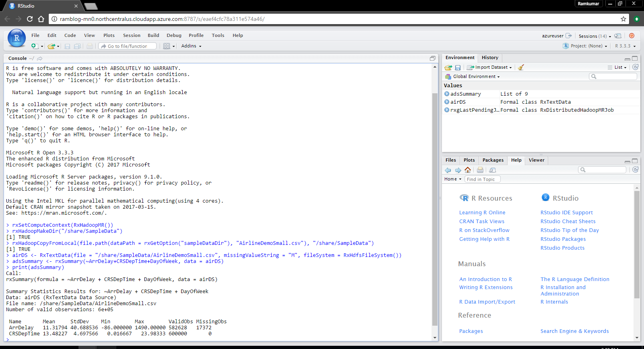This screenshot has height=349, width=644.
Task: Switch to the Viewer tab
Action: click(537, 160)
